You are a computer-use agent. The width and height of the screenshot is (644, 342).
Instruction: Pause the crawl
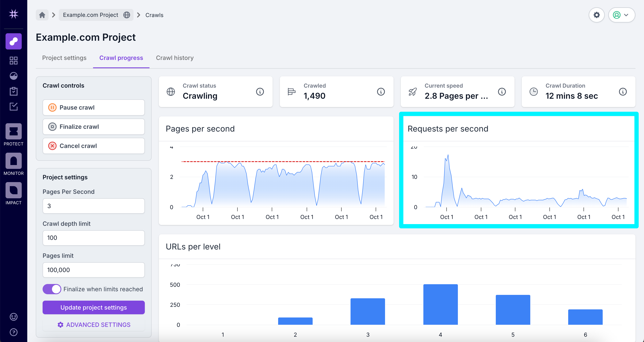tap(93, 107)
